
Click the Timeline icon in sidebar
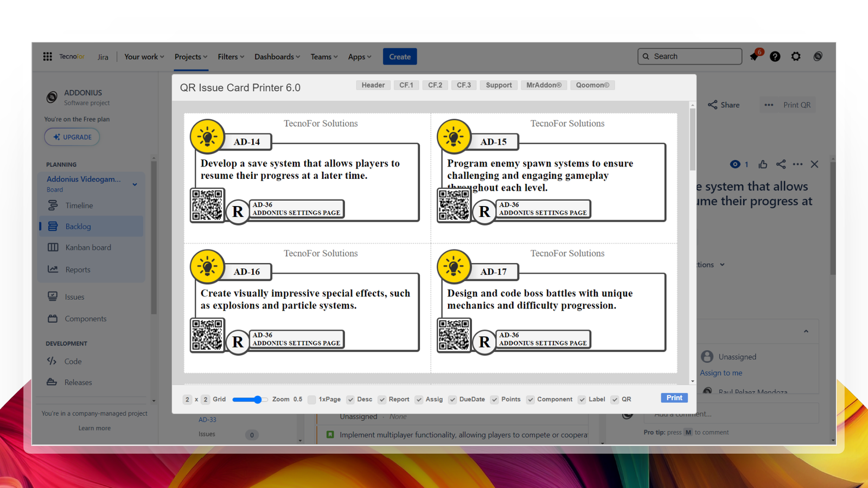pos(53,205)
